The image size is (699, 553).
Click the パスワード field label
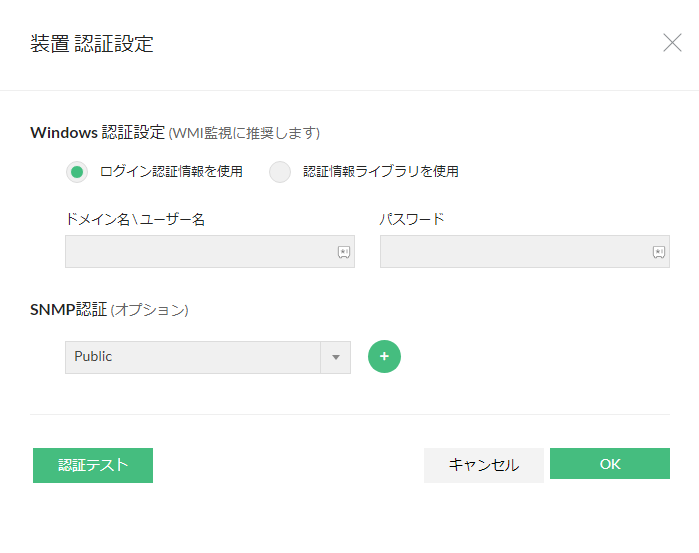click(412, 219)
